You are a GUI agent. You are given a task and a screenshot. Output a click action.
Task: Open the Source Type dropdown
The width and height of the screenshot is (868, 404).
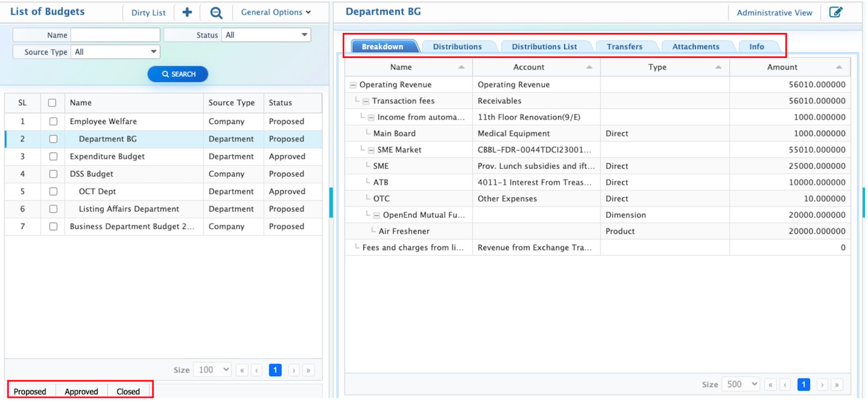point(116,52)
